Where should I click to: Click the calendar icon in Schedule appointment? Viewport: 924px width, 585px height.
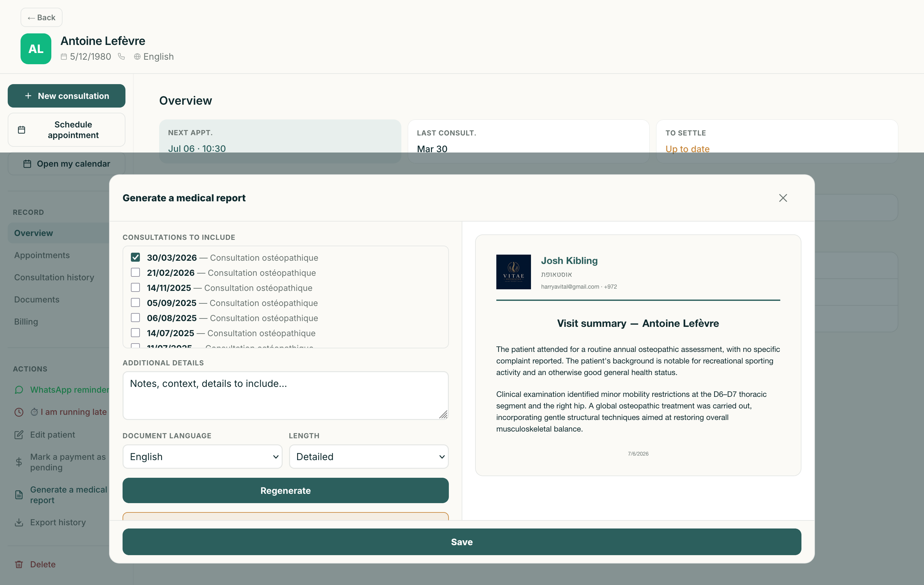(x=21, y=130)
